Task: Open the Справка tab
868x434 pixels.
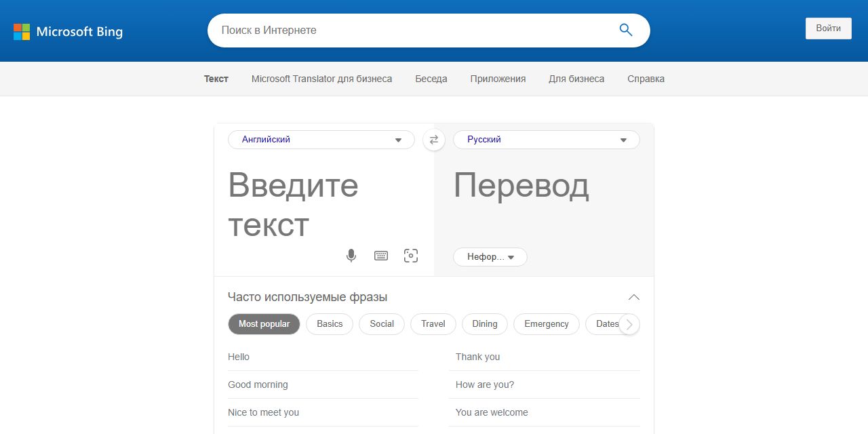Action: 646,79
